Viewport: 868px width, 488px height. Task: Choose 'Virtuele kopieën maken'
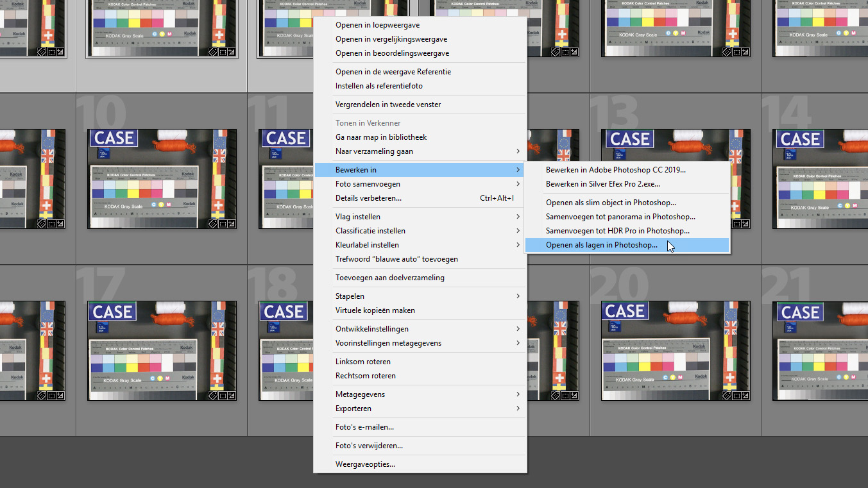pos(420,310)
